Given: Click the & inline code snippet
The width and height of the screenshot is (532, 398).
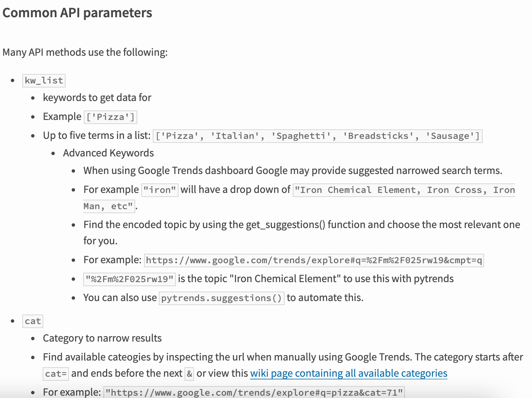Looking at the screenshot, I should coord(190,374).
